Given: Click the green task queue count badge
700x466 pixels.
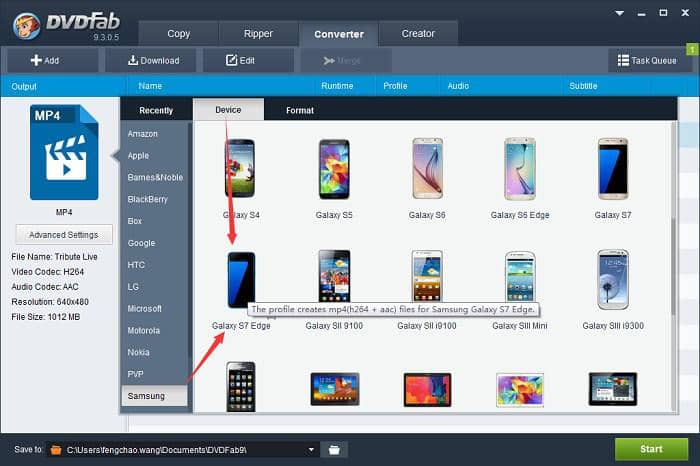Looking at the screenshot, I should point(692,49).
